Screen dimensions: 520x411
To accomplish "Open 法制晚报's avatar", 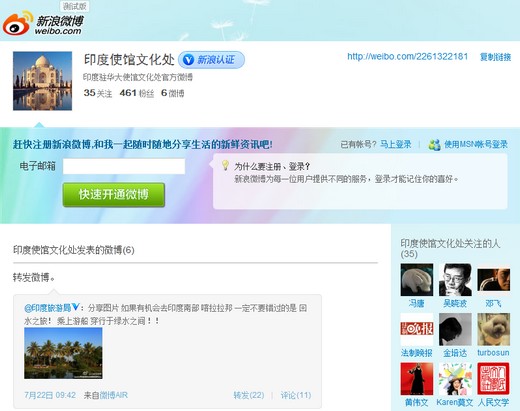I will click(417, 329).
